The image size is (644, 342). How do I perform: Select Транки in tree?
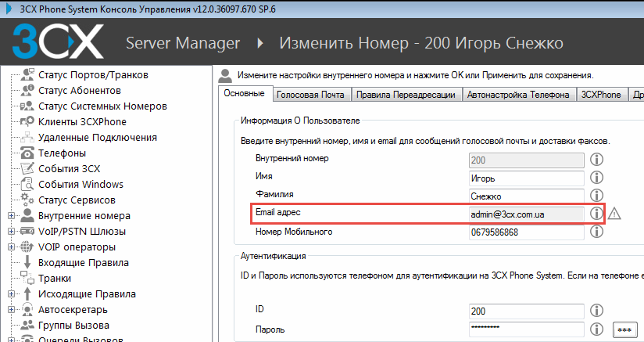[x=55, y=278]
